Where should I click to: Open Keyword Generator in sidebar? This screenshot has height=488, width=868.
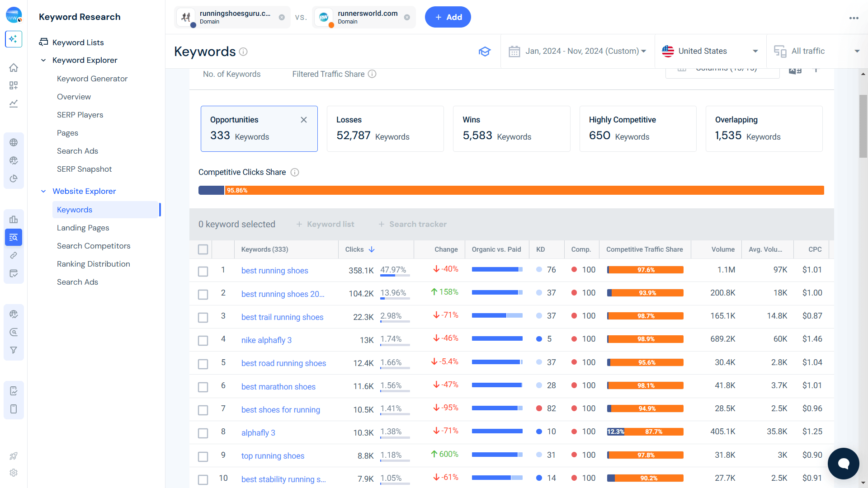(92, 79)
